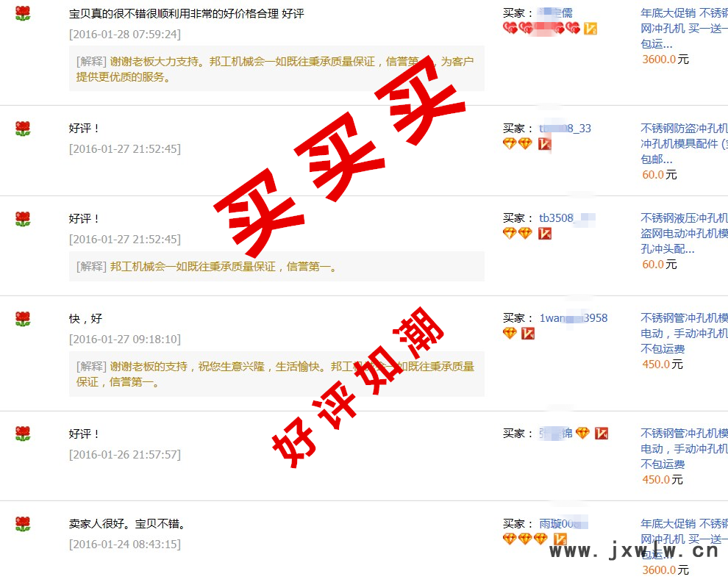
Task: Click the red flower icon beside the 07:59:24 review
Action: (x=22, y=13)
